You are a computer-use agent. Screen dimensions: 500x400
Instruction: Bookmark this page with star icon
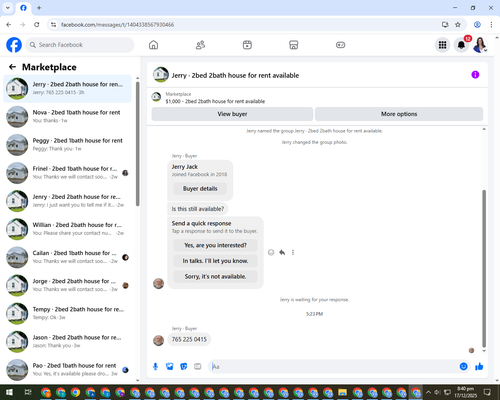coord(458,25)
